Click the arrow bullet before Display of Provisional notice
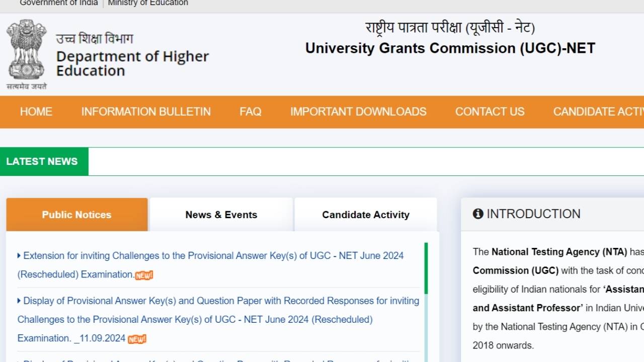The height and width of the screenshot is (362, 644). point(19,301)
